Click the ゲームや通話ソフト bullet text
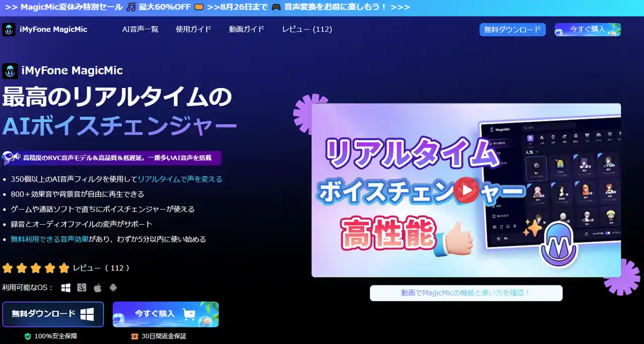 103,209
